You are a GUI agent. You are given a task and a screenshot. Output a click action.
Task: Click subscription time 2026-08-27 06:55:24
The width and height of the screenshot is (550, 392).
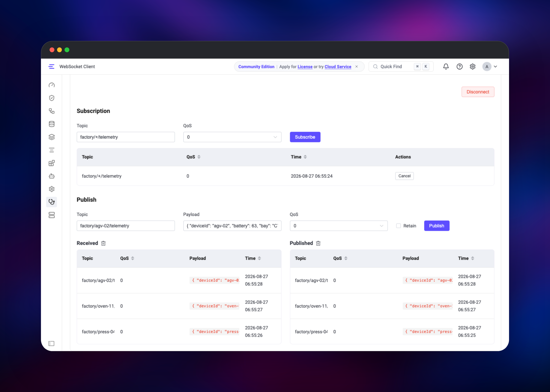coord(312,176)
